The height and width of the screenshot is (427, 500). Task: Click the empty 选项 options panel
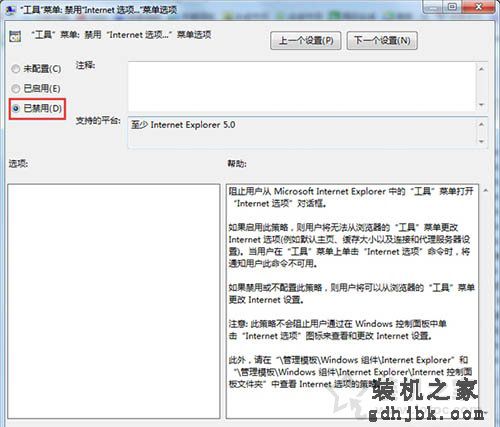tap(114, 301)
